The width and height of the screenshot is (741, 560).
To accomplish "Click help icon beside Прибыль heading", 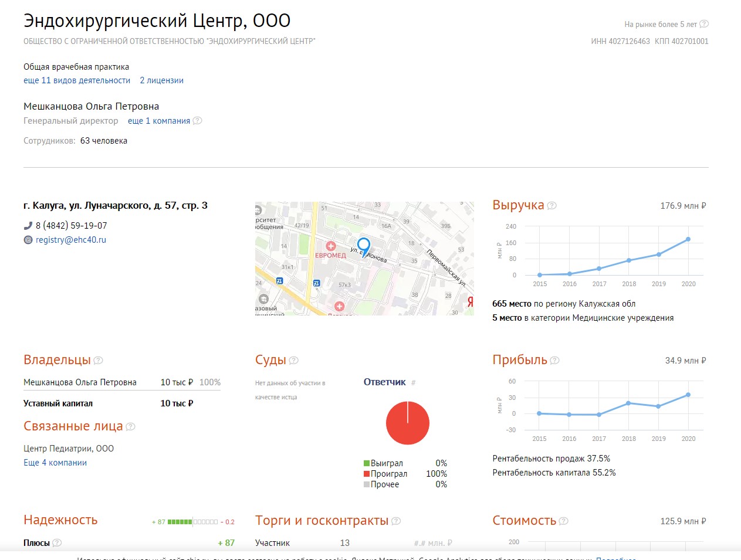I will (554, 361).
